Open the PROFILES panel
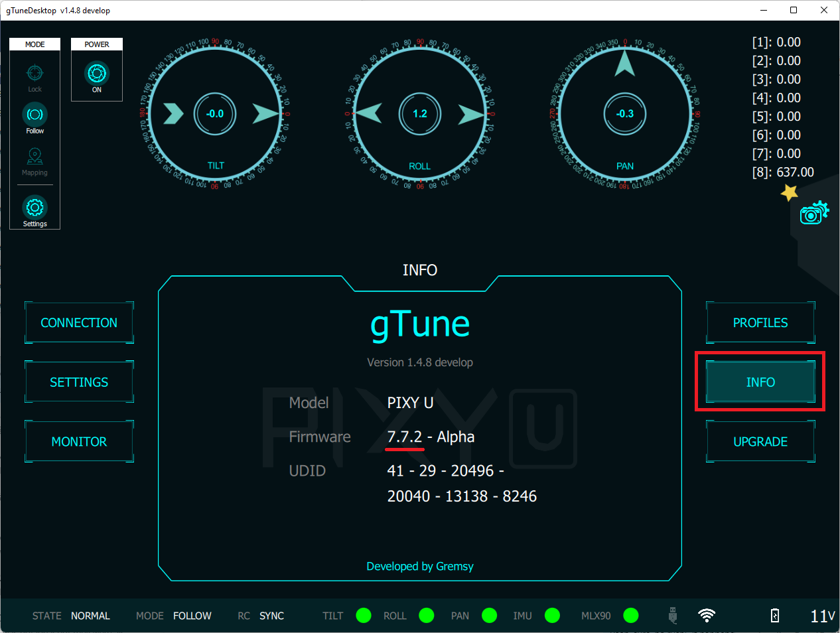The image size is (840, 633). click(x=760, y=323)
